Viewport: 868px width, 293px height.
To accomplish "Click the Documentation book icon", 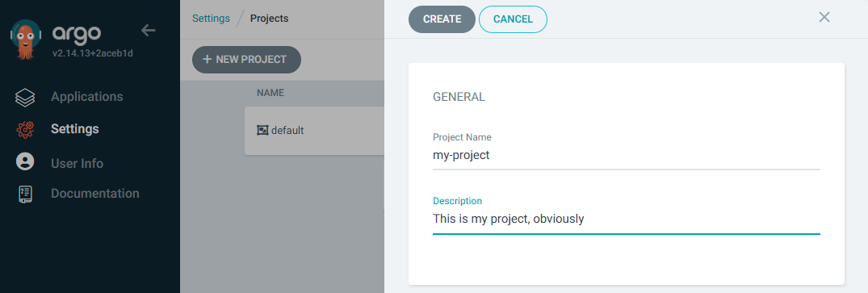I will 25,194.
